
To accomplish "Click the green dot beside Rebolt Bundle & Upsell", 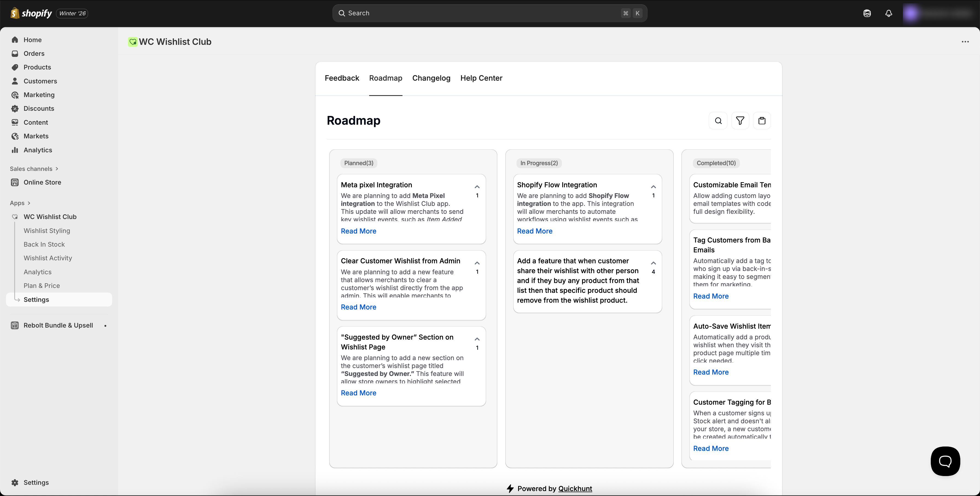I will [105, 326].
